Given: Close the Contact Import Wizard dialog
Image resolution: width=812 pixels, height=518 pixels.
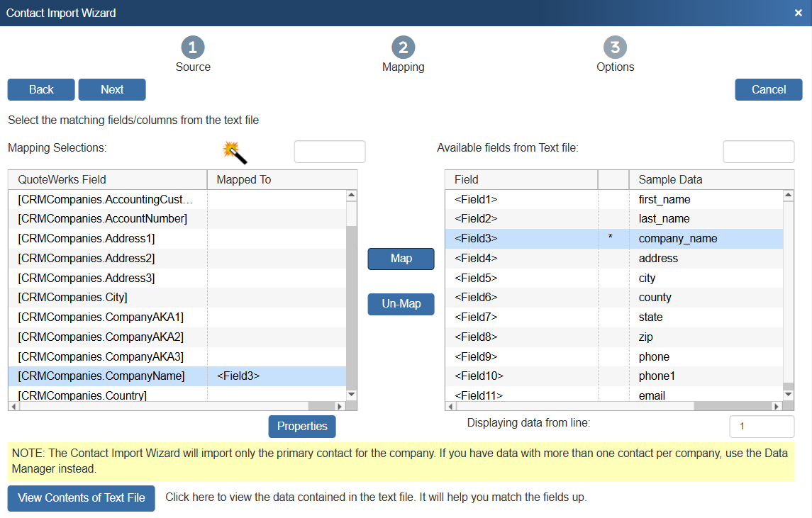Looking at the screenshot, I should [798, 13].
